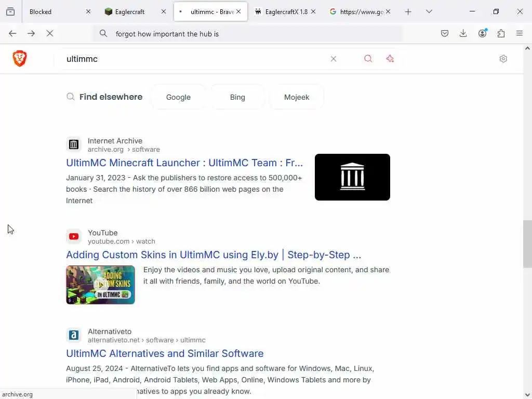The image size is (532, 399).
Task: Click alternativeto.net › software › ultimmc breadcrumb
Action: tap(147, 340)
